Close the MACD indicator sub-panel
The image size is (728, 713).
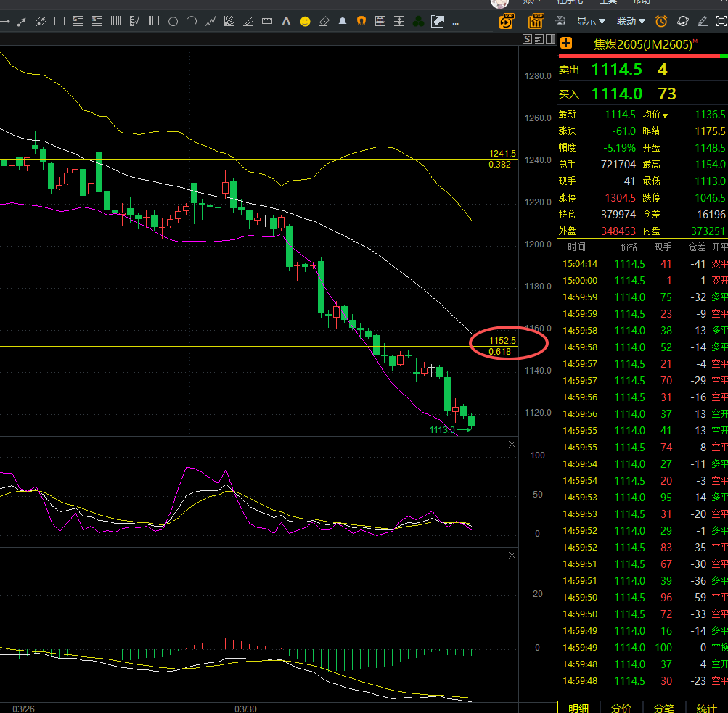pos(512,556)
